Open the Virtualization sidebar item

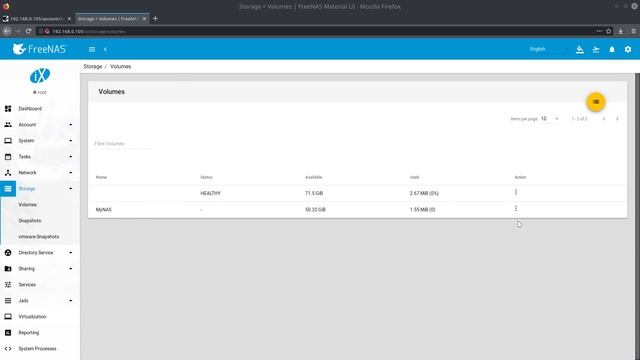coord(40,317)
